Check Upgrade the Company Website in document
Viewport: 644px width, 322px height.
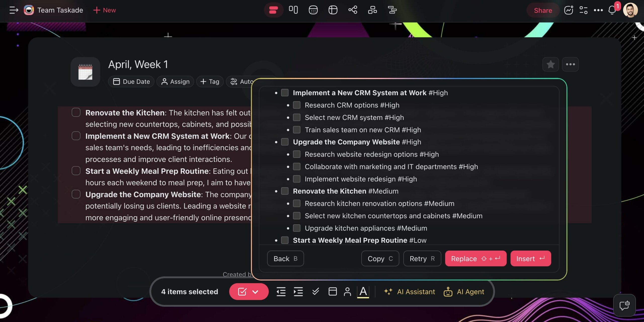coord(76,194)
